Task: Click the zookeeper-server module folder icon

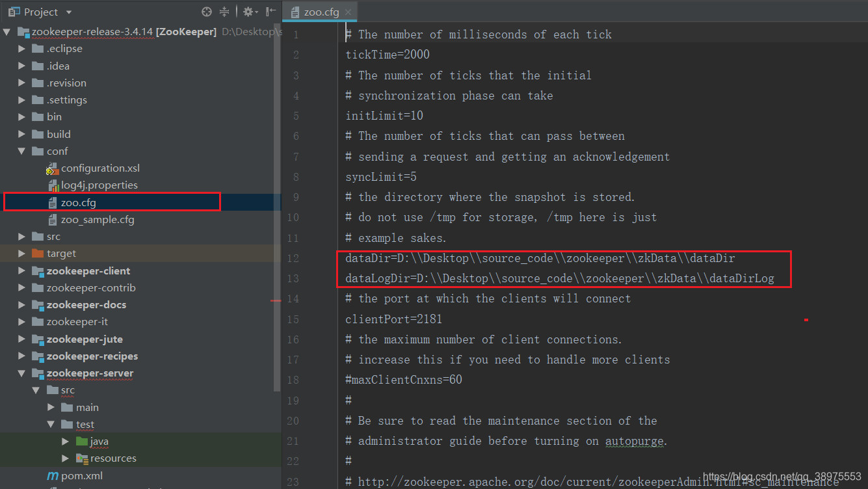Action: coord(38,373)
